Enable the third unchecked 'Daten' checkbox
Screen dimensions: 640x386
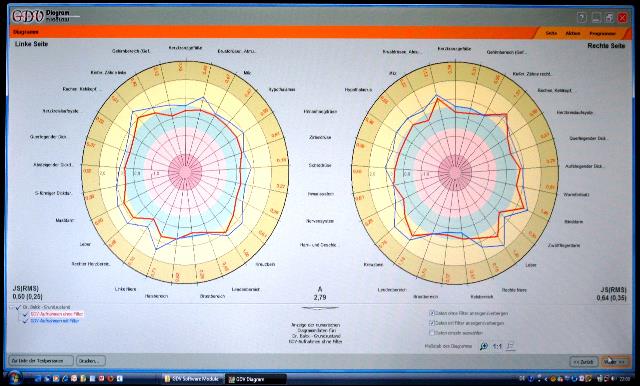tap(432, 333)
